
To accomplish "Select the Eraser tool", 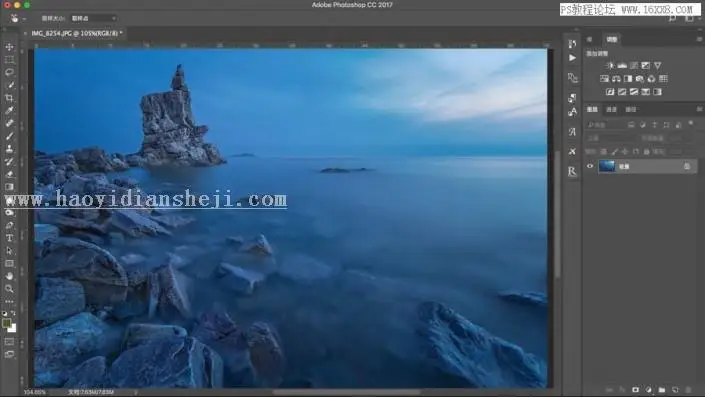I will point(9,174).
